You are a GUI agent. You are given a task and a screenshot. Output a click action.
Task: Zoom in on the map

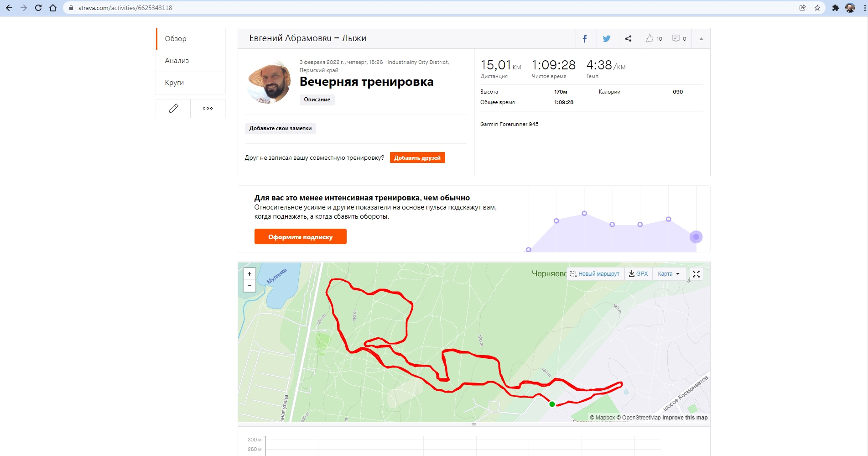pyautogui.click(x=249, y=274)
